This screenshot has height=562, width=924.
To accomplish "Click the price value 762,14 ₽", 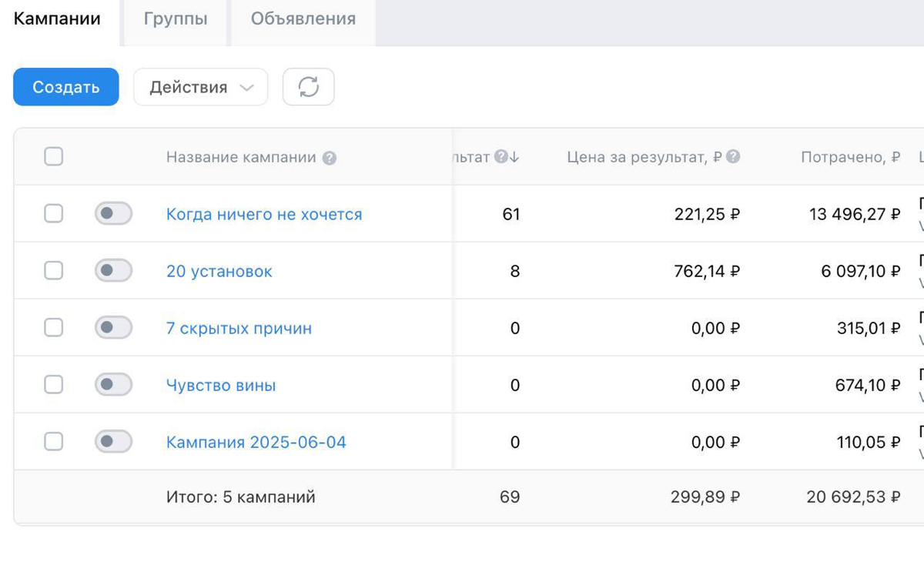I will coord(706,271).
